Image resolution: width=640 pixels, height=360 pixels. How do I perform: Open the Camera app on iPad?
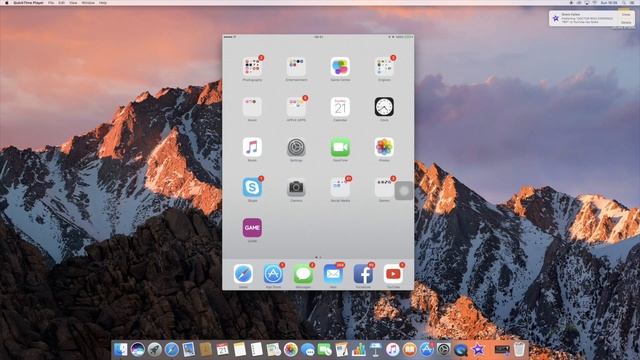pyautogui.click(x=296, y=187)
